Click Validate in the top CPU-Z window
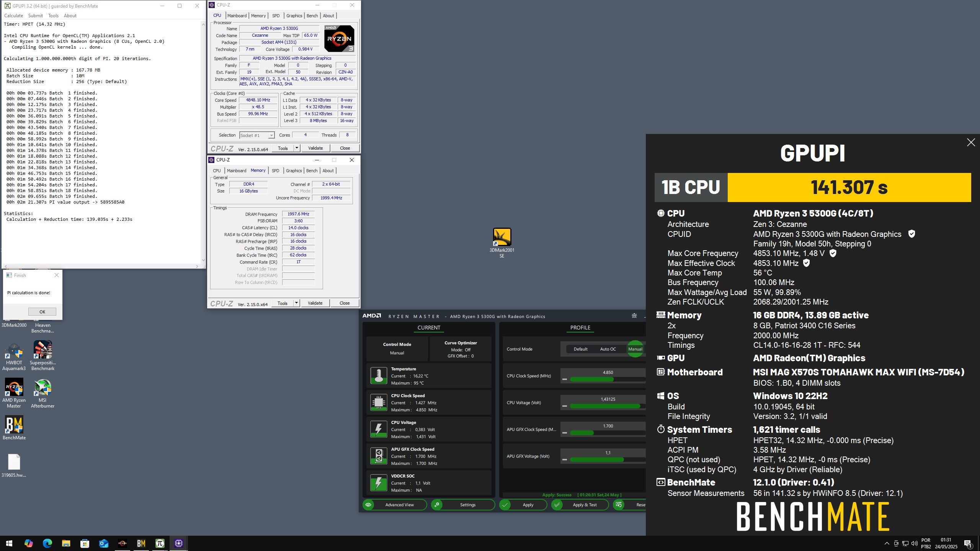The image size is (980, 551). [315, 148]
